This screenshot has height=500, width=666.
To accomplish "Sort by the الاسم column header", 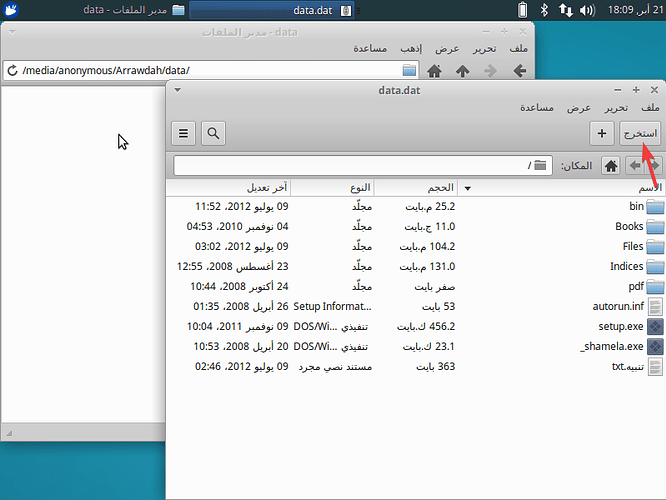I will (x=560, y=187).
